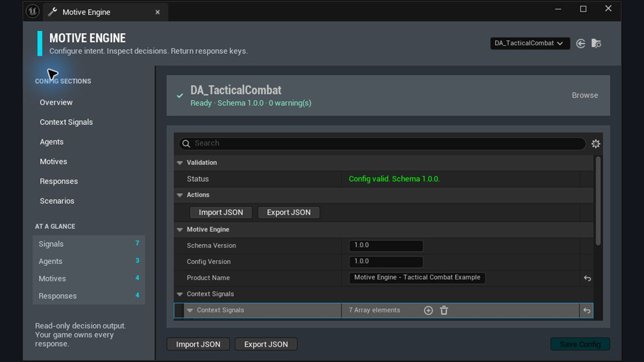The height and width of the screenshot is (362, 644).
Task: Edit the Product Name field
Action: pyautogui.click(x=417, y=278)
